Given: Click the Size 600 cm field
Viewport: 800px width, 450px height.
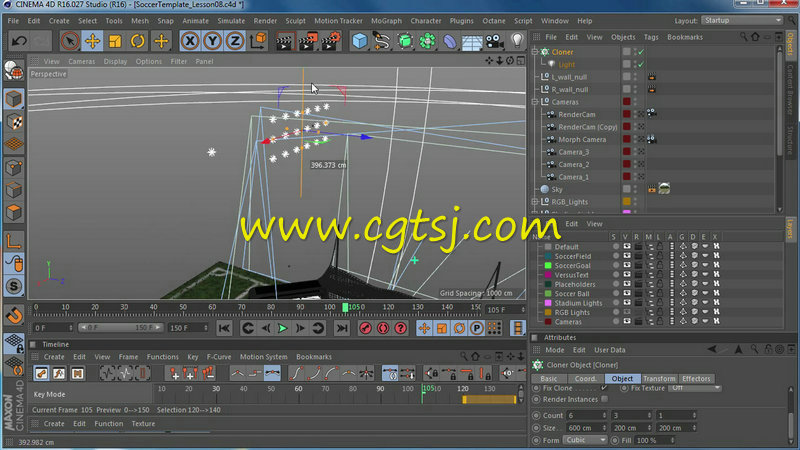Looking at the screenshot, I should tap(586, 428).
